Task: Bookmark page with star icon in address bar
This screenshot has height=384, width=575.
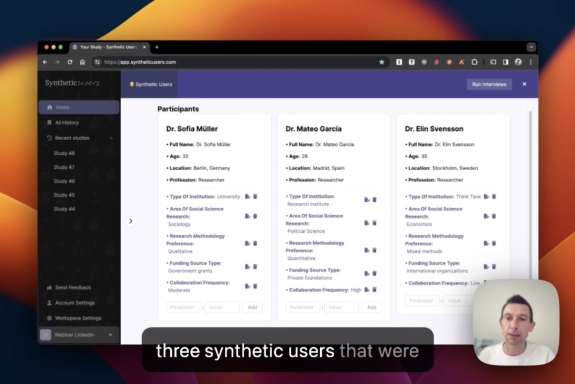Action: pyautogui.click(x=382, y=62)
